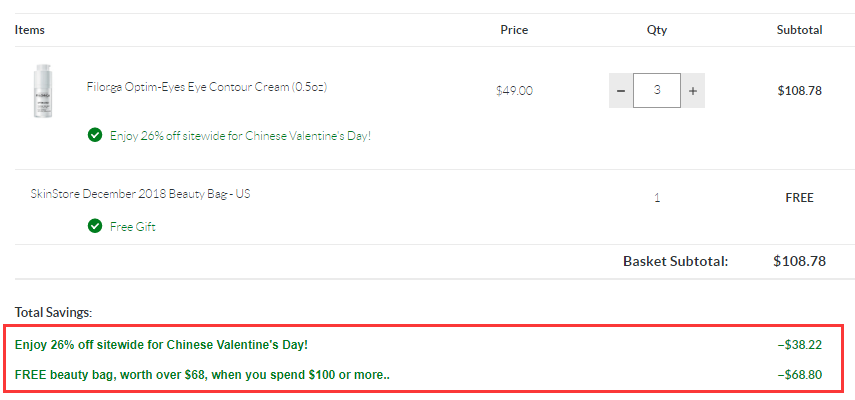Viewport: 855px width, 400px height.
Task: Select the Items column header
Action: [x=29, y=30]
